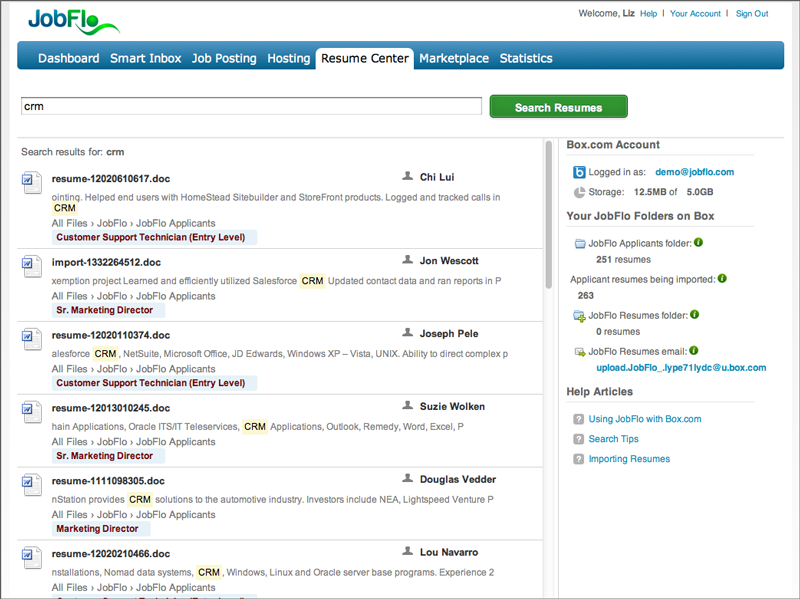Open Word document icon for resume-12013010245.doc

pyautogui.click(x=32, y=413)
